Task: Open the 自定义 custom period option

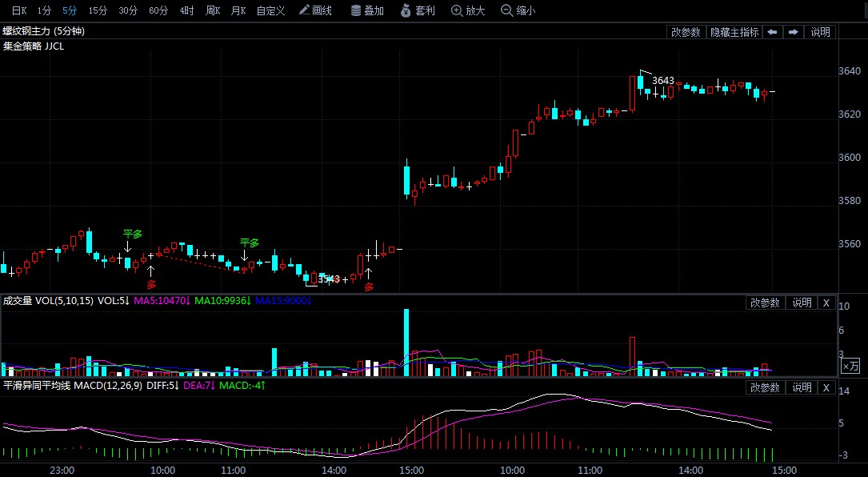Action: point(270,10)
